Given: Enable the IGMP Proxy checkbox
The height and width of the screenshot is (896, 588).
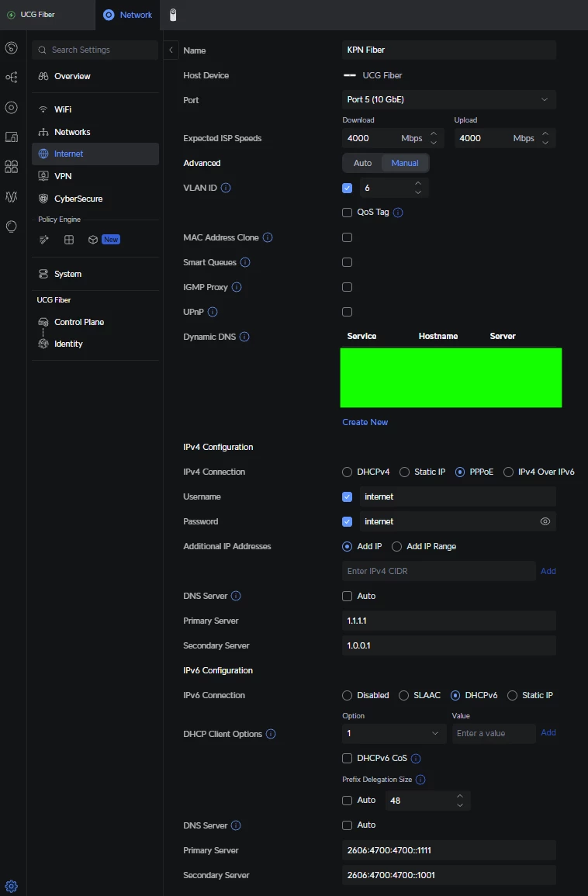Looking at the screenshot, I should [x=348, y=287].
